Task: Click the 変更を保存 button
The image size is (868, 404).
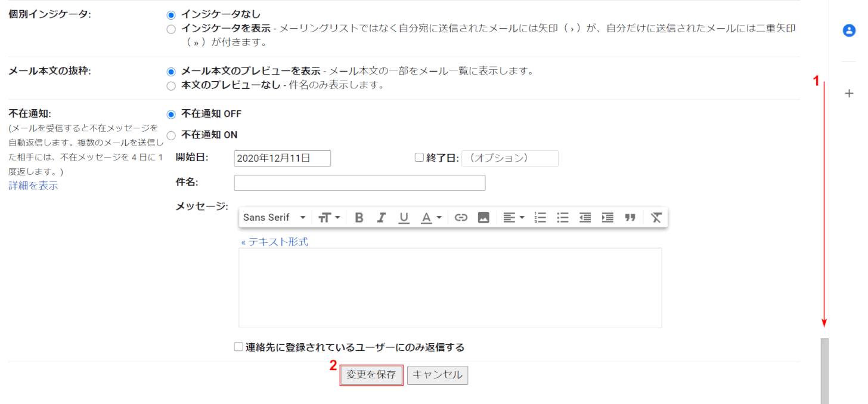Action: pyautogui.click(x=371, y=375)
